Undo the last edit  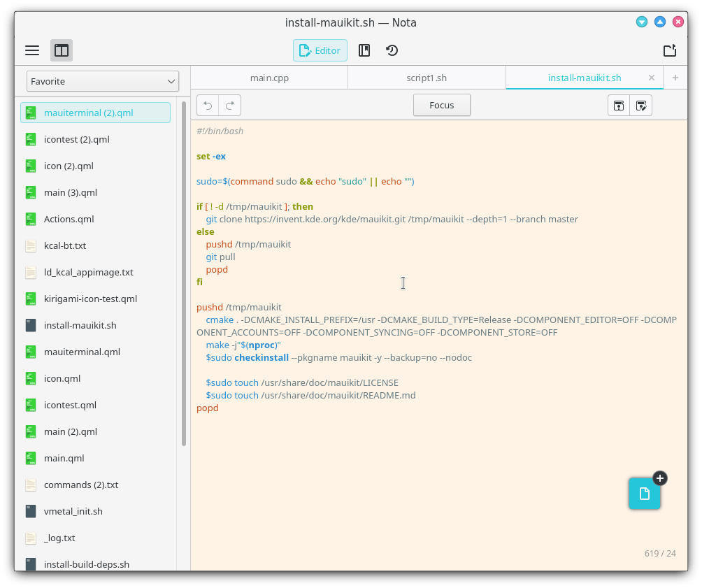click(x=208, y=106)
